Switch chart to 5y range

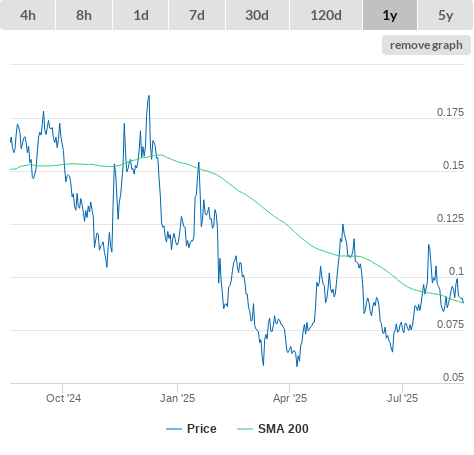(446, 15)
